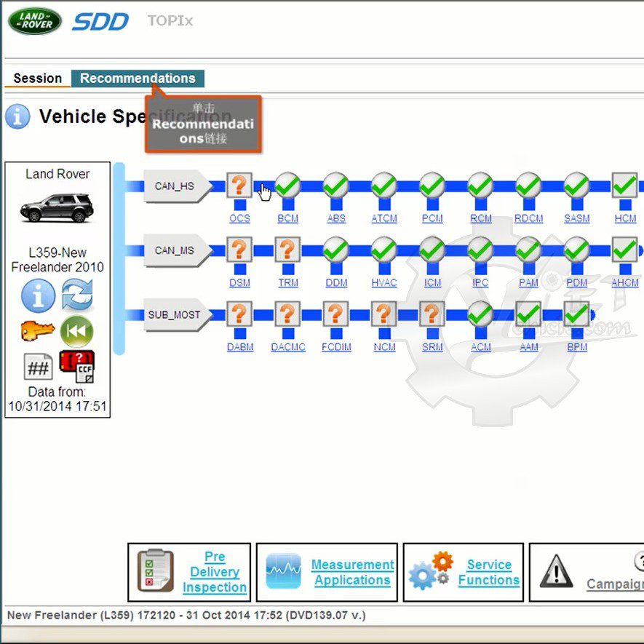The image size is (644, 644).
Task: Open the Service Functions link
Action: (x=489, y=572)
